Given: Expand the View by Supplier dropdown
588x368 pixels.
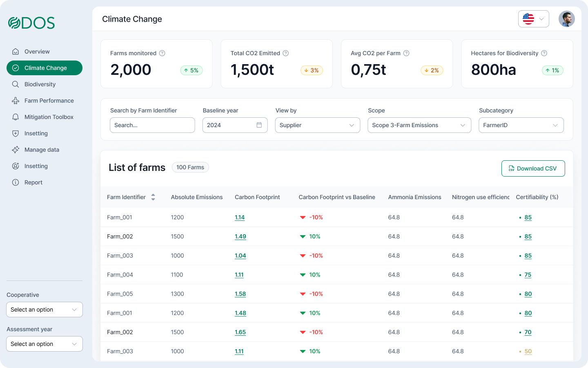Looking at the screenshot, I should 318,125.
